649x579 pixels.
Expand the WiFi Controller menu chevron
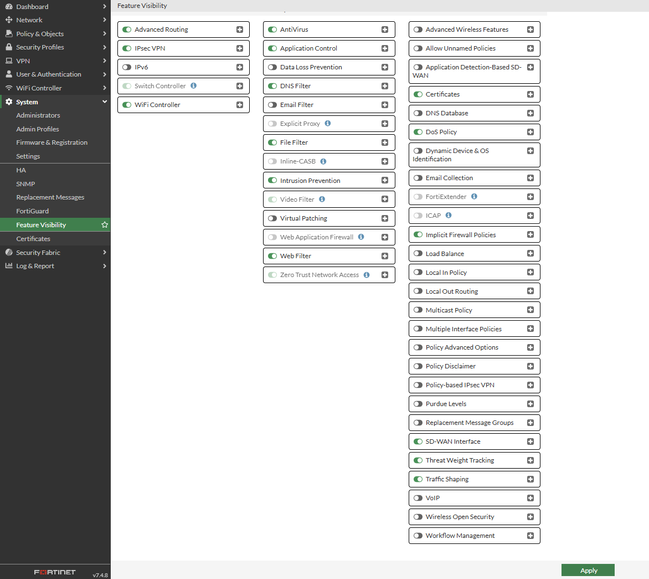point(104,88)
